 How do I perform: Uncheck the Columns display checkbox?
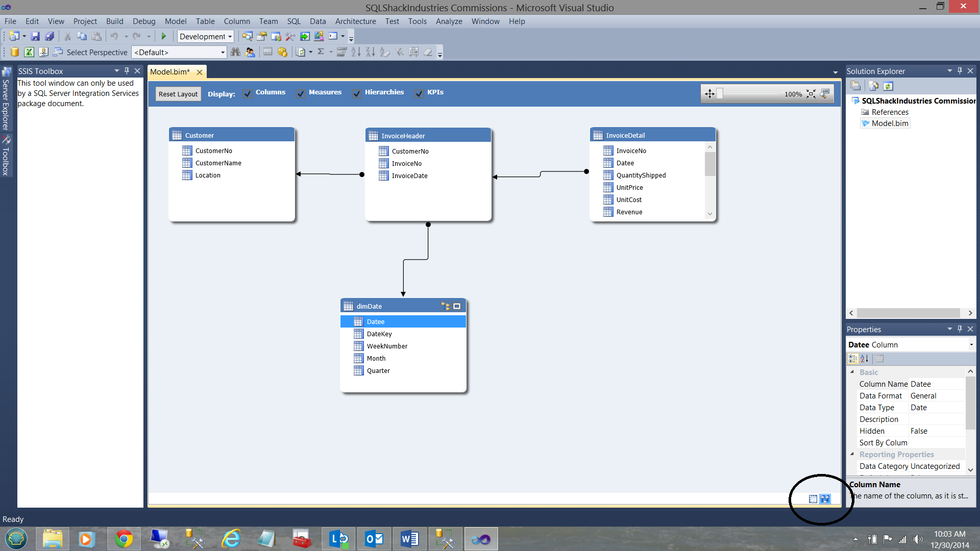pos(248,94)
